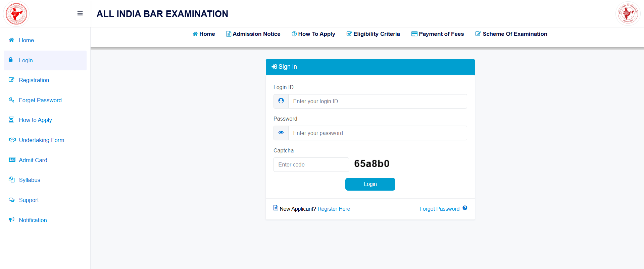Click the hourglass icon beside How to Apply
The image size is (644, 269).
(x=11, y=120)
